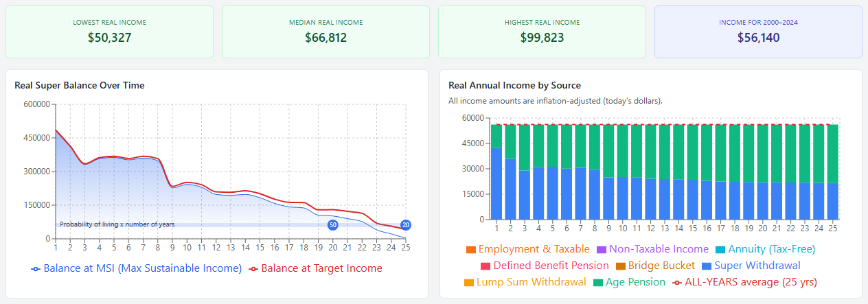Screen dimensions: 868x304
Task: Click the year 2 bar in income chart
Action: 510,172
